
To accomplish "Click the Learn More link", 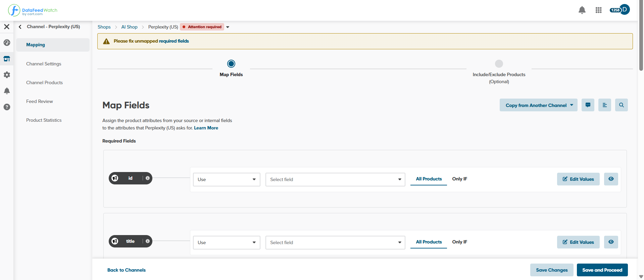I will pos(206,128).
